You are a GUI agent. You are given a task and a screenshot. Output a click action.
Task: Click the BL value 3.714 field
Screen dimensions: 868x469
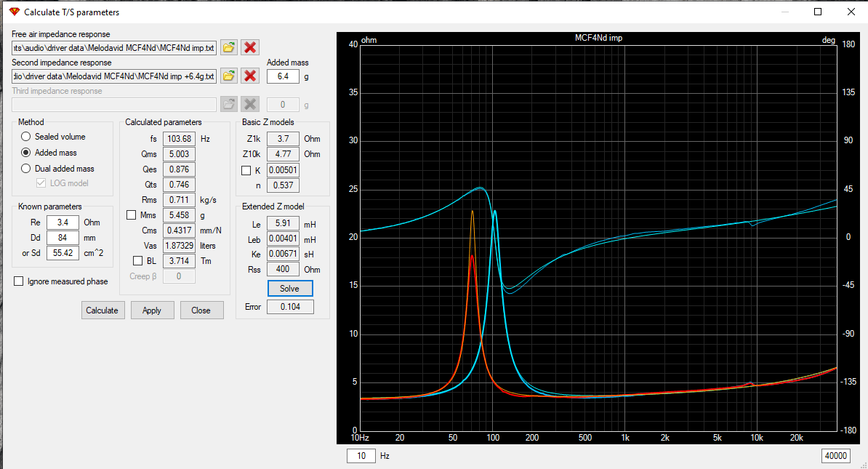179,261
